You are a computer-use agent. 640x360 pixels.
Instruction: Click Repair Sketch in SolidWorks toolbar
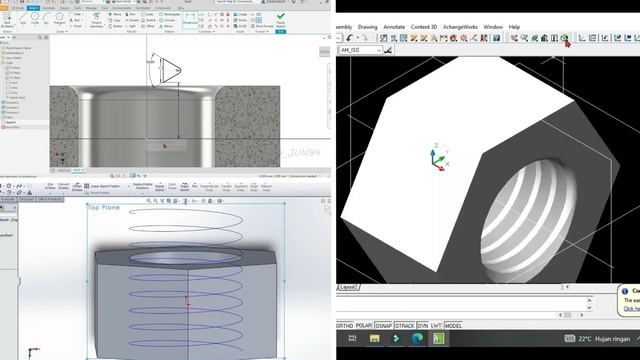pyautogui.click(x=160, y=187)
